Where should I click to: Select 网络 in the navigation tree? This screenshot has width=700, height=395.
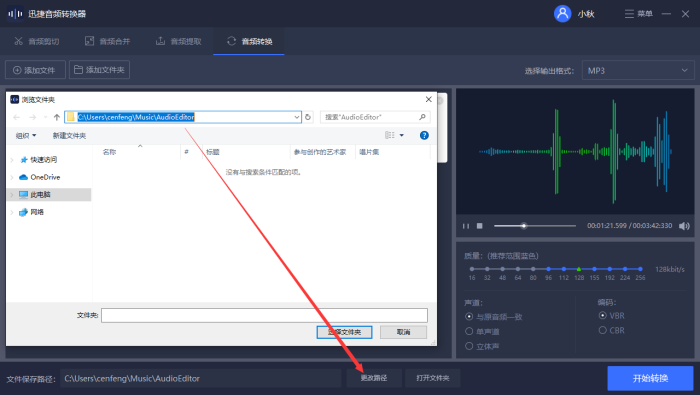tap(37, 212)
